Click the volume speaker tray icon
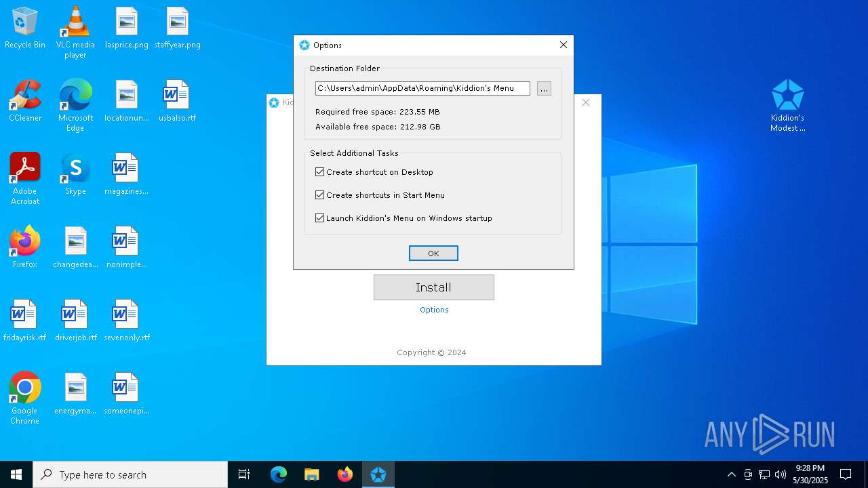This screenshot has height=488, width=868. pos(781,474)
